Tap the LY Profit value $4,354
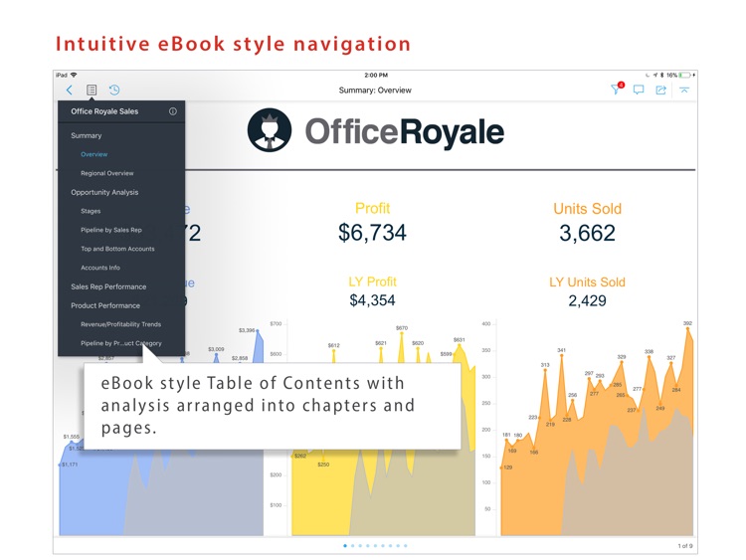The width and height of the screenshot is (746, 560). 373,300
